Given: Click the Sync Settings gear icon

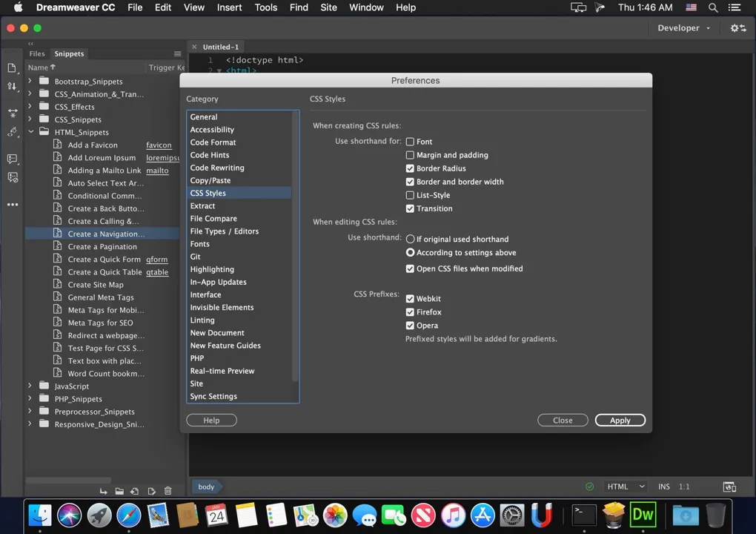Looking at the screenshot, I should pos(737,28).
